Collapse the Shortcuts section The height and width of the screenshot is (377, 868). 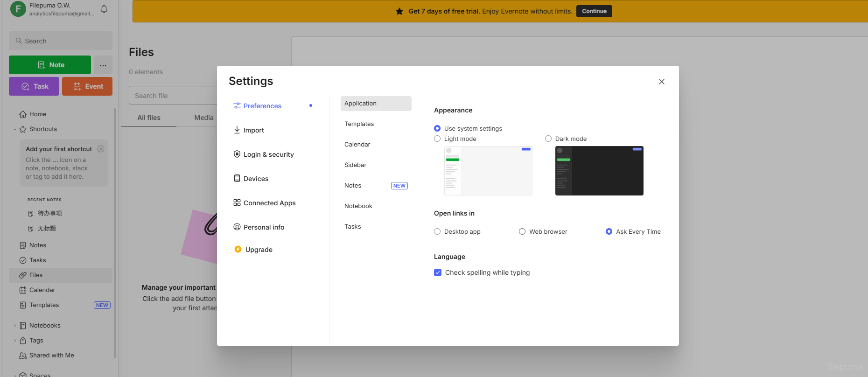[15, 129]
